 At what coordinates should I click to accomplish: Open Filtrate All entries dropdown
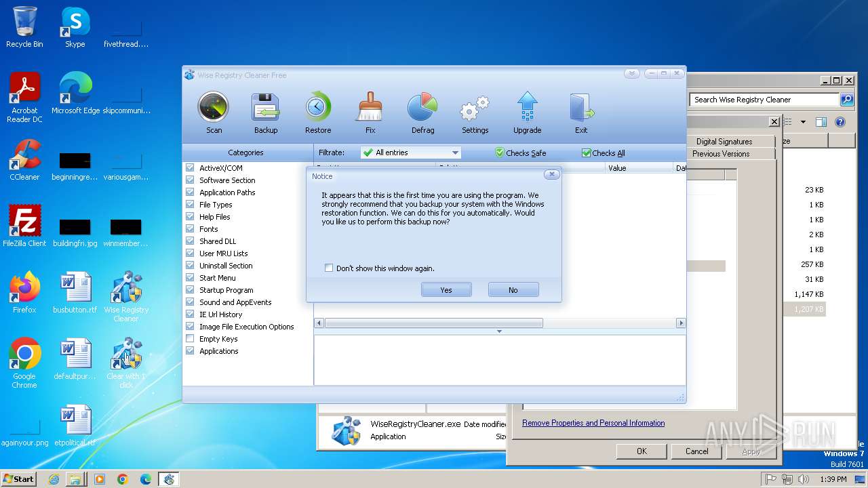tap(411, 152)
